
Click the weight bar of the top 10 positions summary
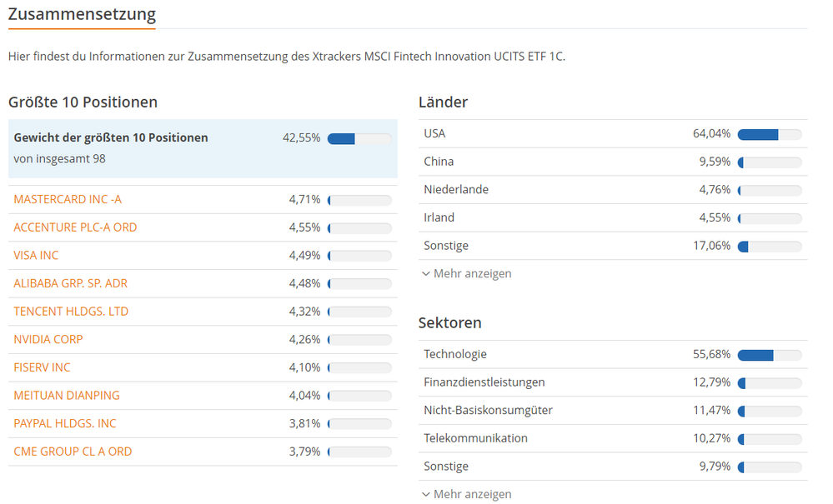click(x=360, y=138)
